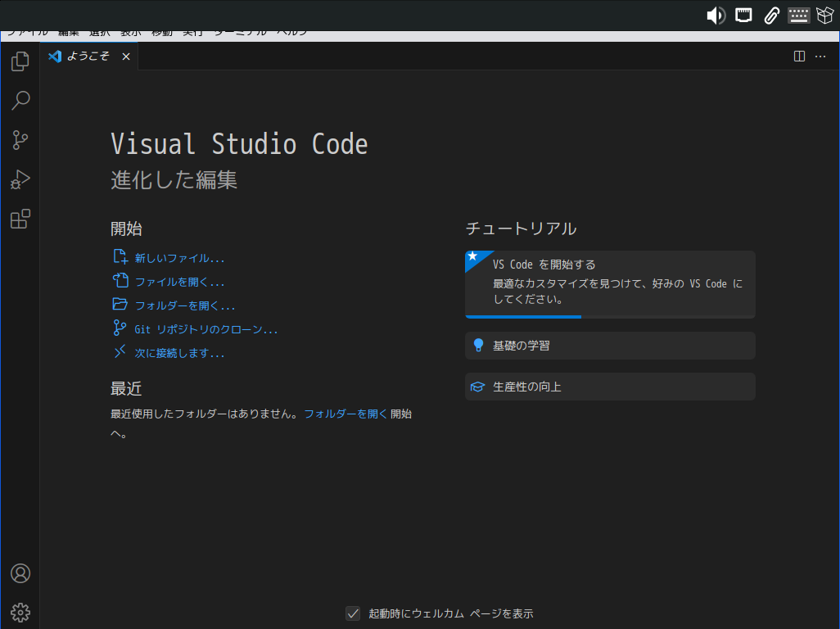Open the 編集 menu
This screenshot has width=840, height=629.
pos(69,34)
